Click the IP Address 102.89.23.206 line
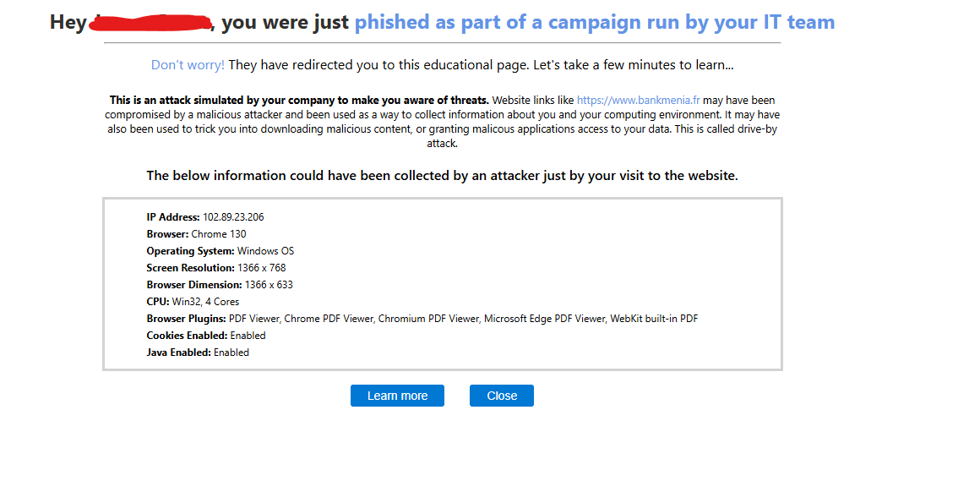 tap(205, 217)
